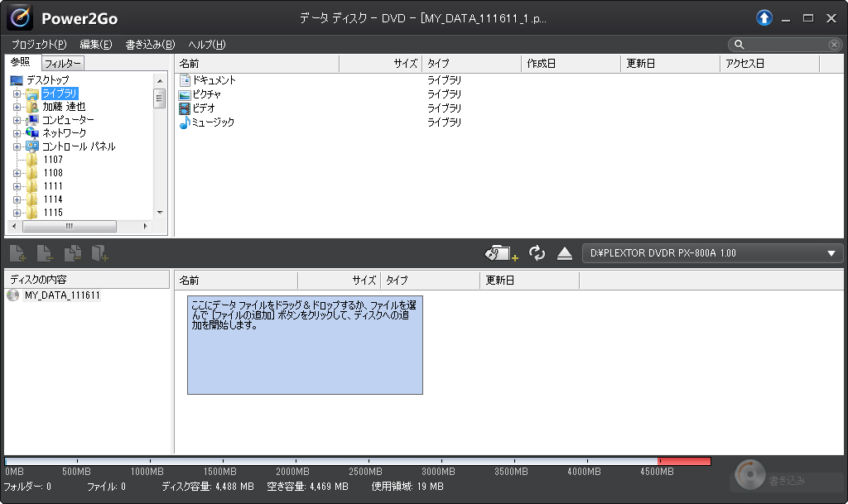The height and width of the screenshot is (504, 848).
Task: Click the Eject disc icon
Action: [565, 252]
